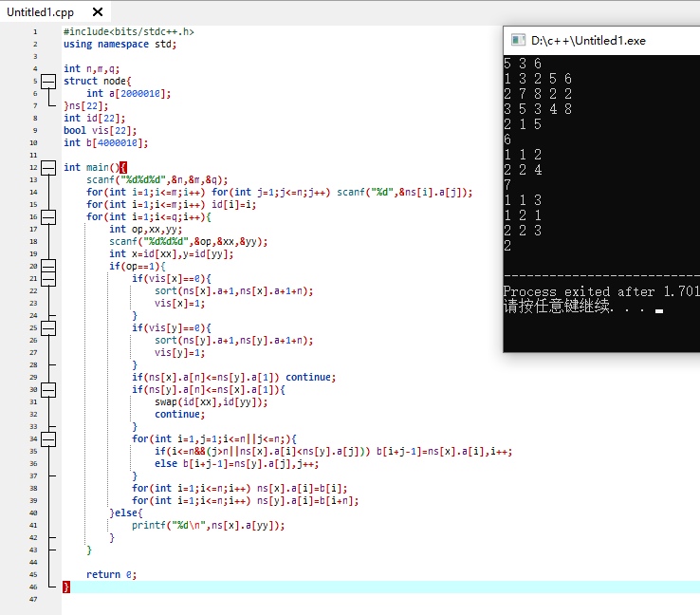700x615 pixels.
Task: Click 'sort(ns[x].a+1,ns[x].a+1+n);' line
Action: point(234,291)
